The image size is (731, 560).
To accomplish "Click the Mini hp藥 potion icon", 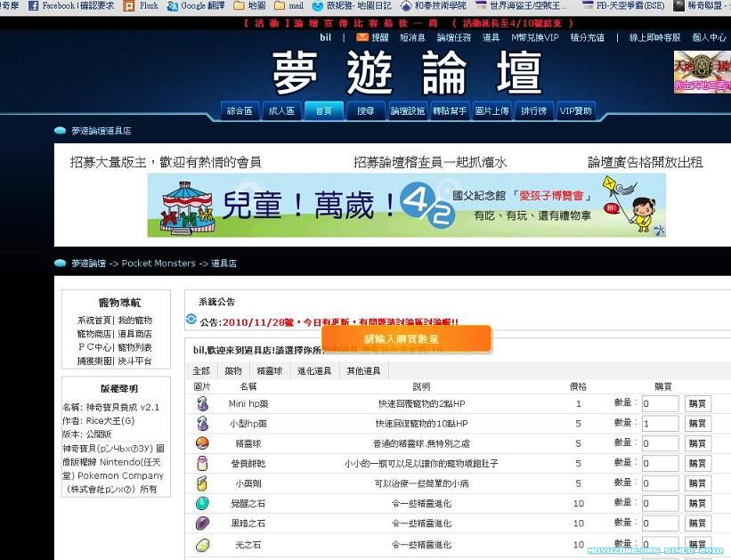I will pyautogui.click(x=202, y=403).
